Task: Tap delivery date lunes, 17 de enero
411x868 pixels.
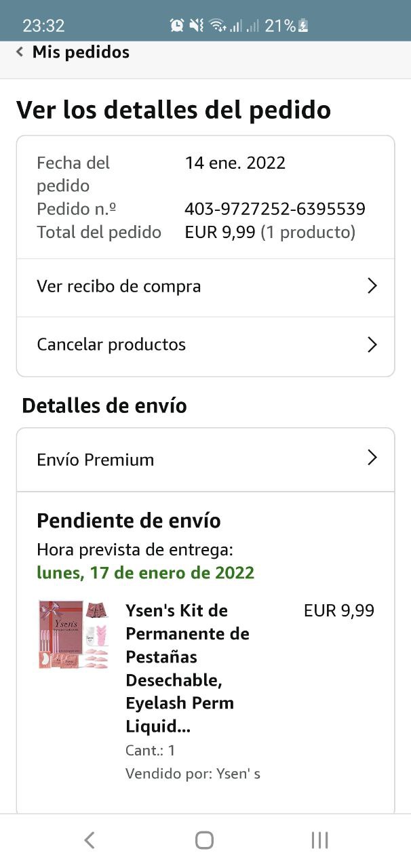Action: tap(145, 572)
